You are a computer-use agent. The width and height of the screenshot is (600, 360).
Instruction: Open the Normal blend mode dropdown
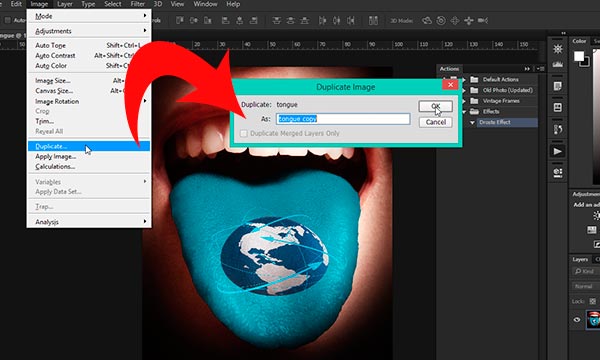pyautogui.click(x=585, y=286)
